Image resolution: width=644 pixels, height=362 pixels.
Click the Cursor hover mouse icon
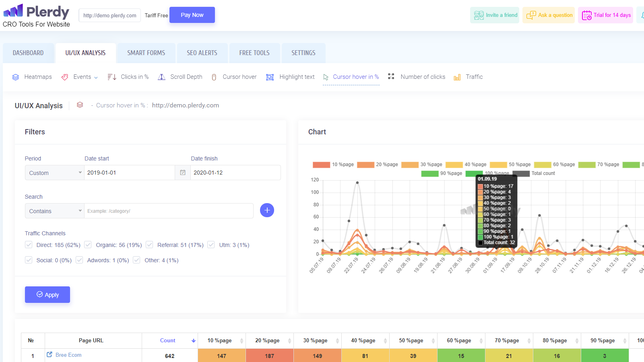[214, 77]
